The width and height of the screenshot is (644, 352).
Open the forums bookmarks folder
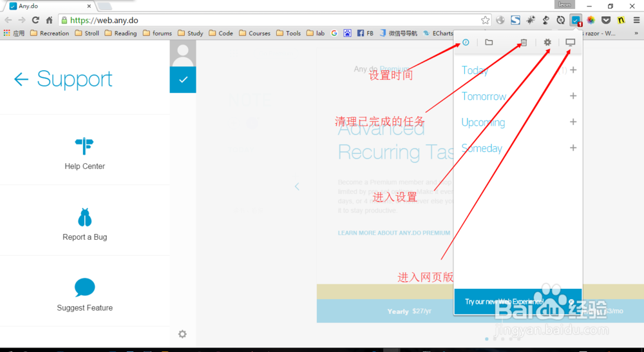pyautogui.click(x=157, y=34)
